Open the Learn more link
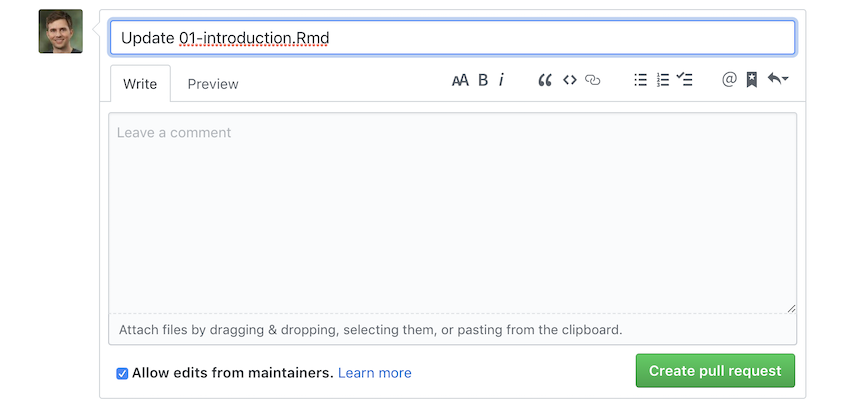The image size is (864, 413). click(374, 373)
